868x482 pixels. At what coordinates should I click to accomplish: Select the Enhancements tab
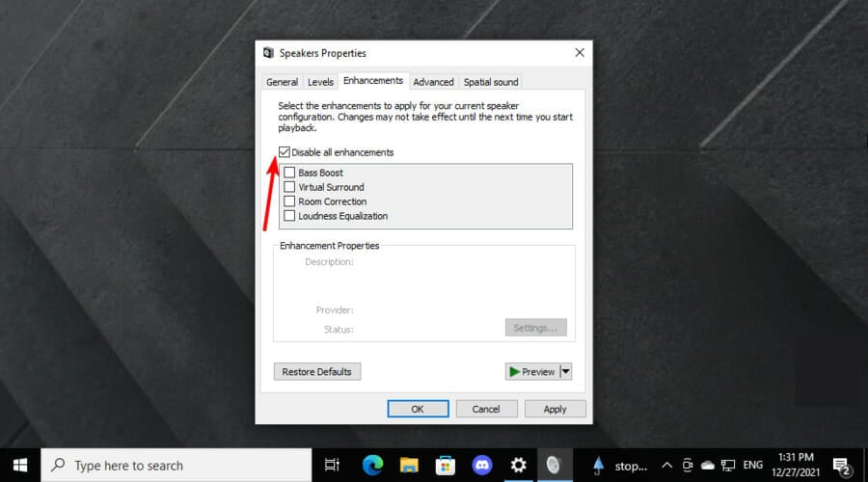tap(373, 81)
